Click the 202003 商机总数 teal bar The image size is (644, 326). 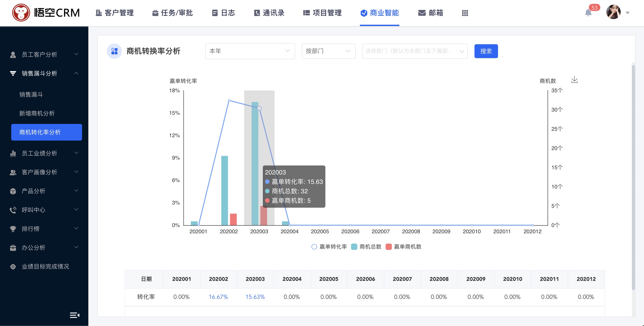coord(255,163)
